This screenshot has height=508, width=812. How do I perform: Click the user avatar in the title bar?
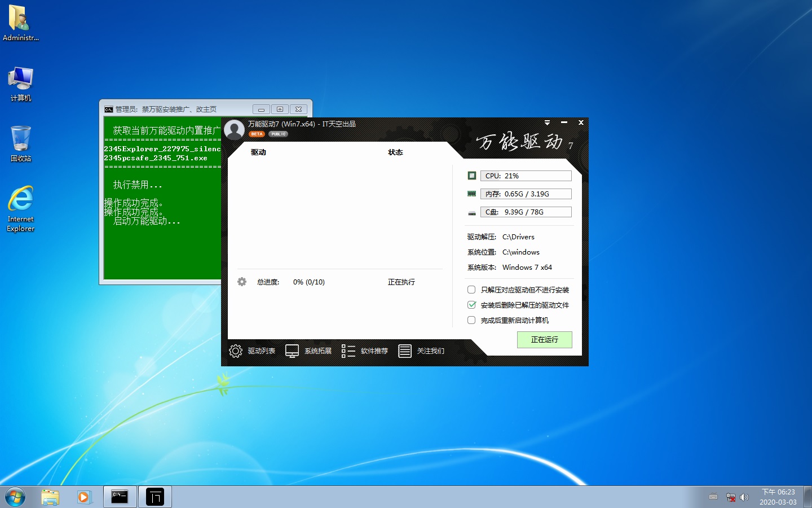[234, 130]
